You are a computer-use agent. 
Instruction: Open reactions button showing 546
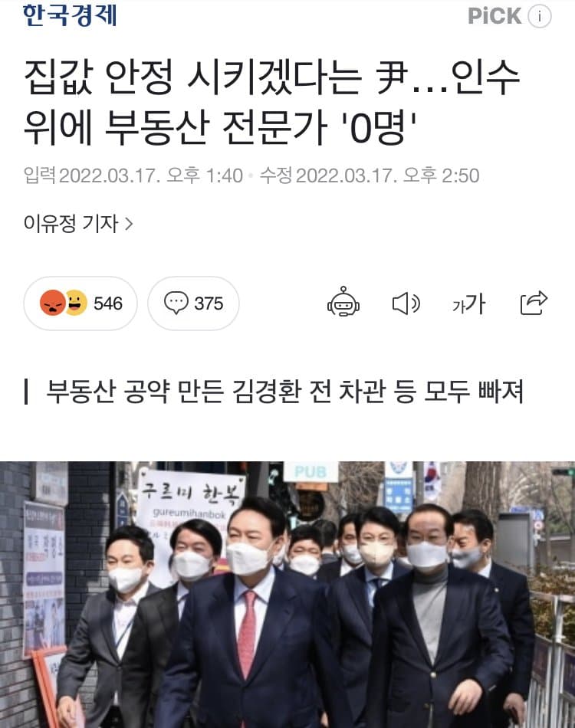80,303
